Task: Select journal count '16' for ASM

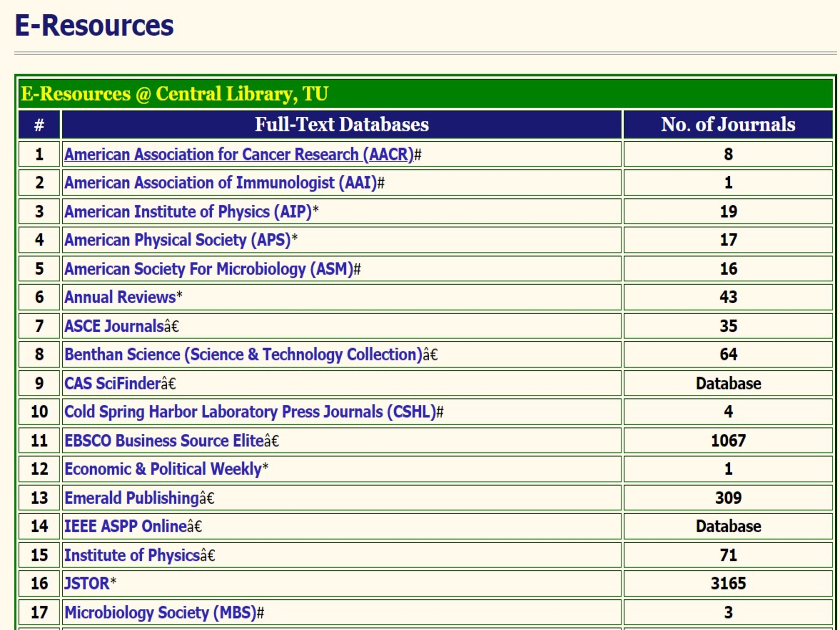Action: point(728,269)
